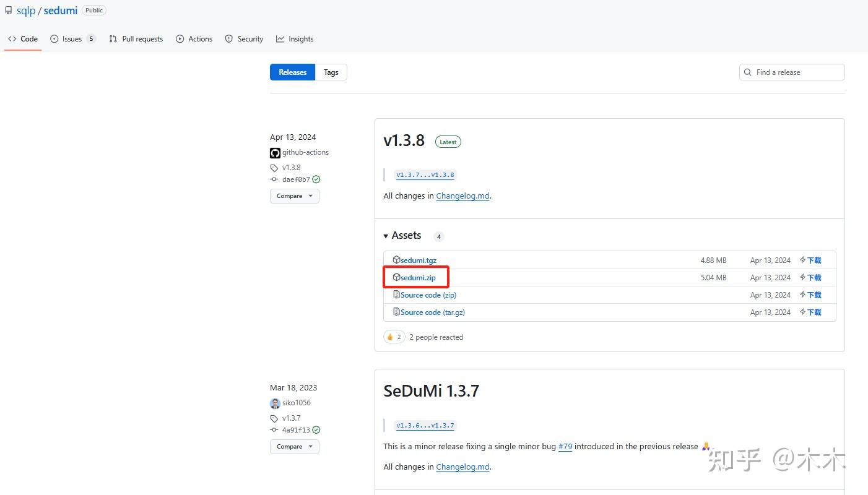
Task: Open the sedumi repository link
Action: tap(61, 11)
